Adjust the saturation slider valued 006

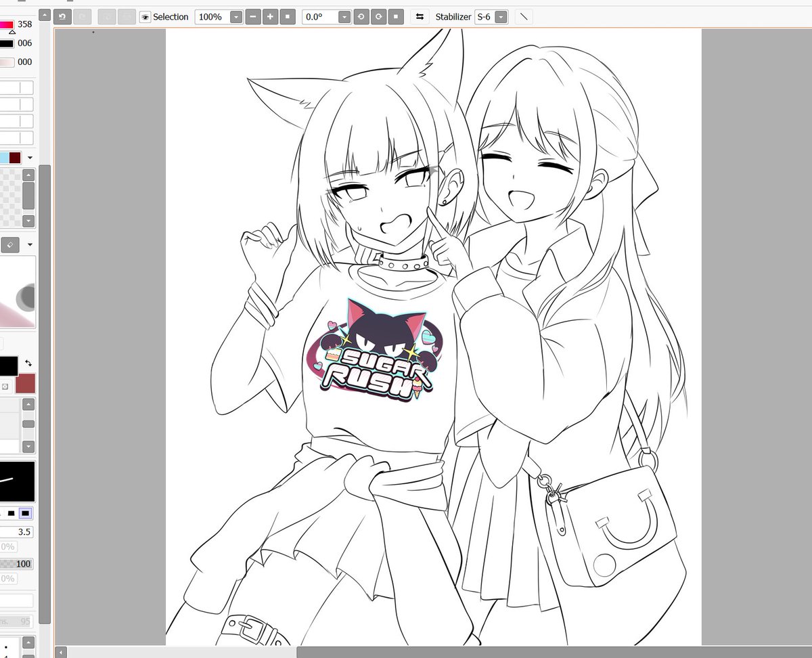tap(7, 43)
